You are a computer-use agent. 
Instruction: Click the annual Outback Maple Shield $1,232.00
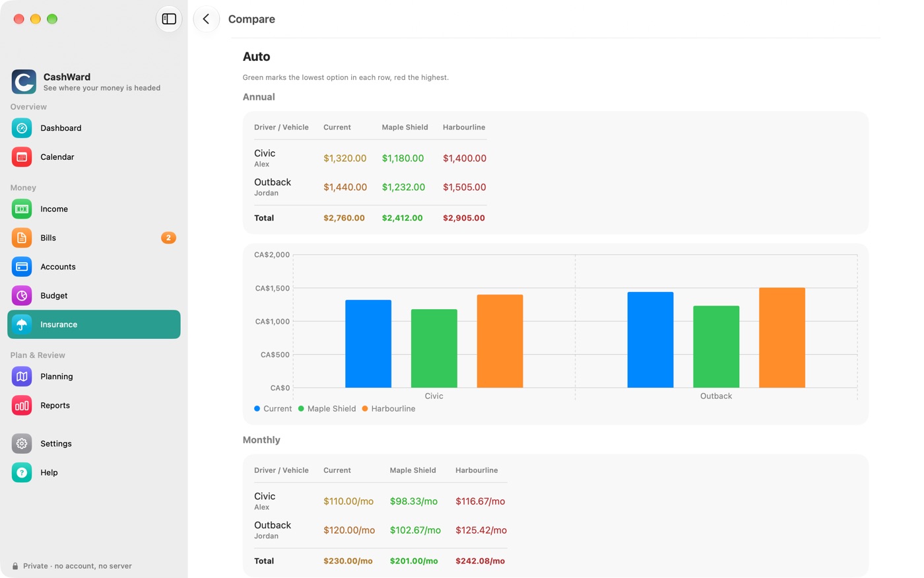pyautogui.click(x=403, y=188)
